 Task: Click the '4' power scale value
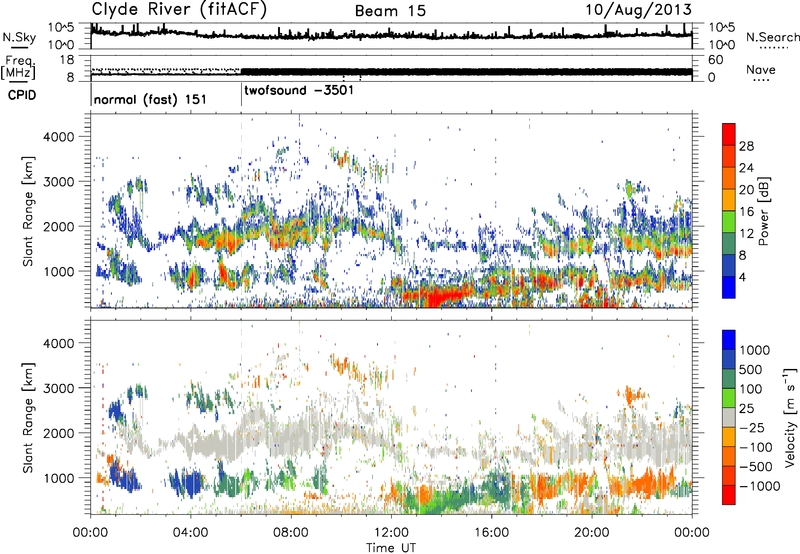pyautogui.click(x=743, y=277)
